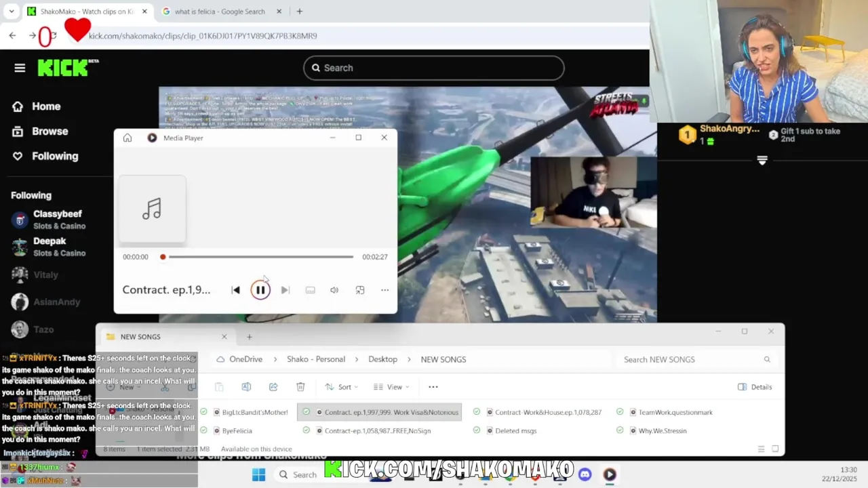The height and width of the screenshot is (488, 868).
Task: Go back in the browser
Action: coord(12,35)
